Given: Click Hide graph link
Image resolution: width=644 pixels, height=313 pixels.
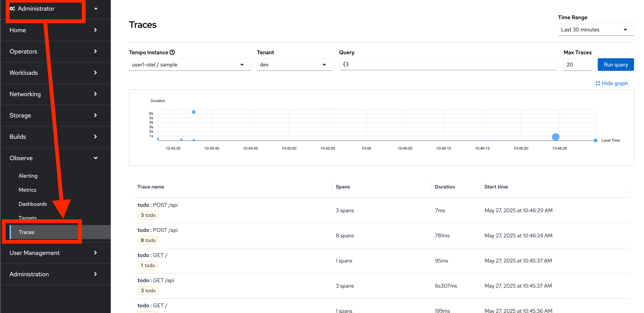Looking at the screenshot, I should (612, 83).
